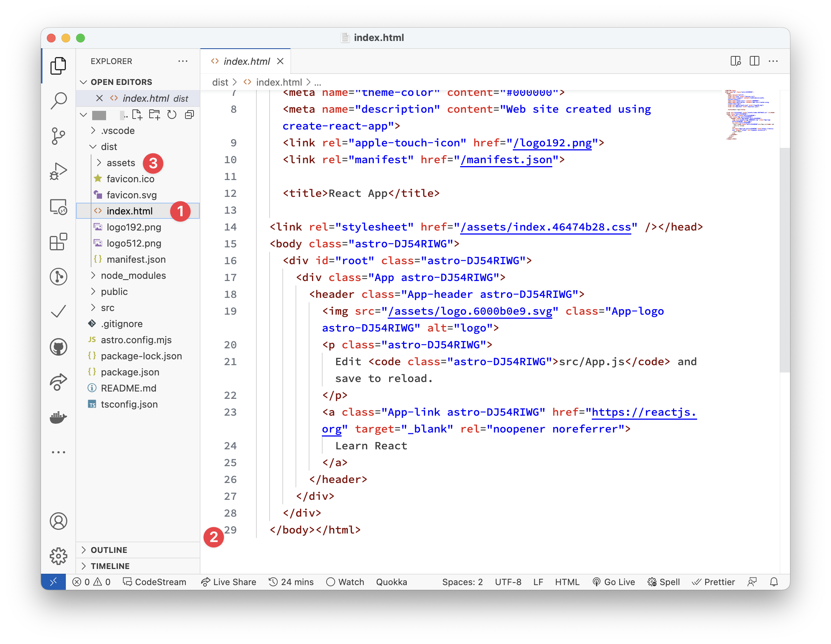Open the GitHub sidebar view
The width and height of the screenshot is (831, 644).
click(58, 347)
